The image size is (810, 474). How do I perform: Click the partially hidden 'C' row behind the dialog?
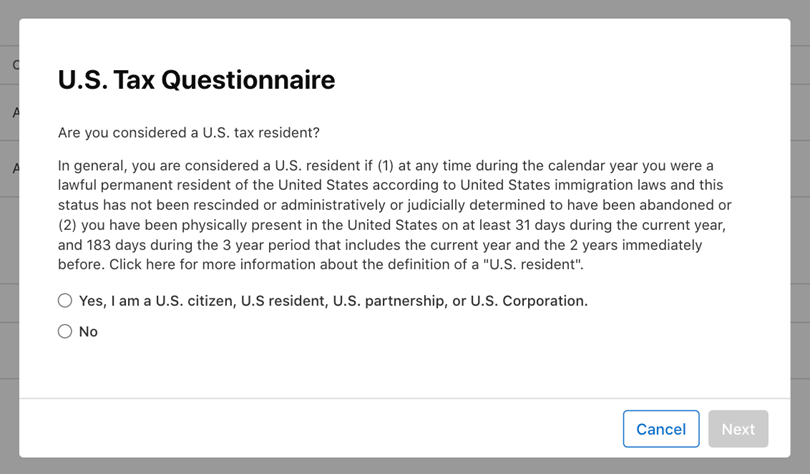[x=15, y=65]
